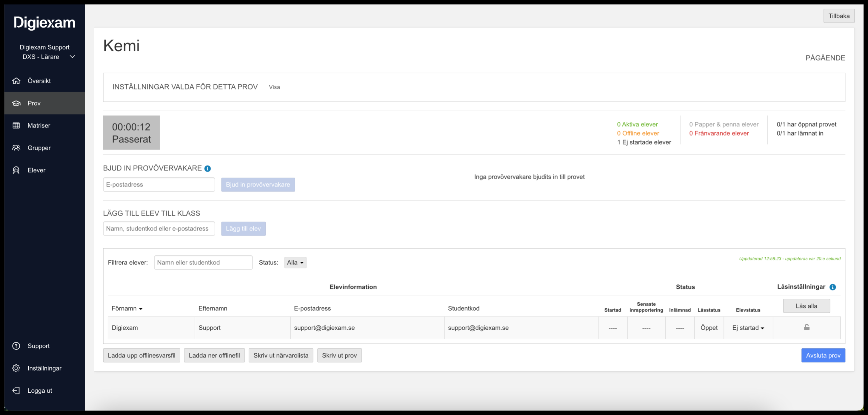
Task: Click info icon beside Bjud in provövervakare
Action: click(x=207, y=169)
